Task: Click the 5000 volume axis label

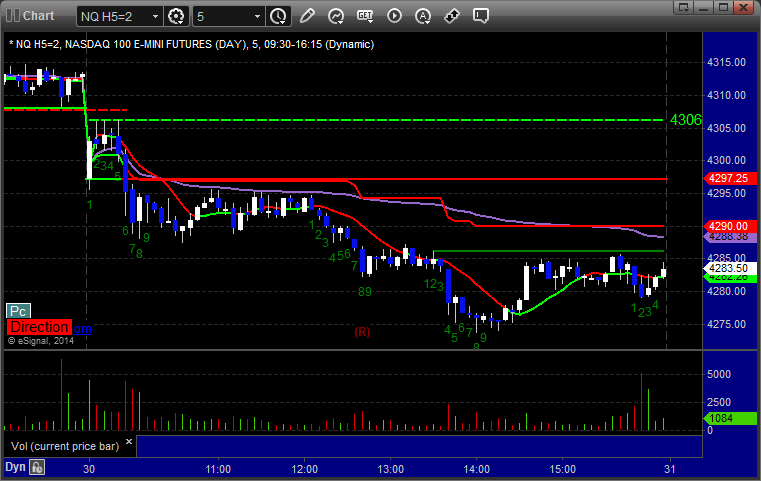Action: click(x=719, y=374)
